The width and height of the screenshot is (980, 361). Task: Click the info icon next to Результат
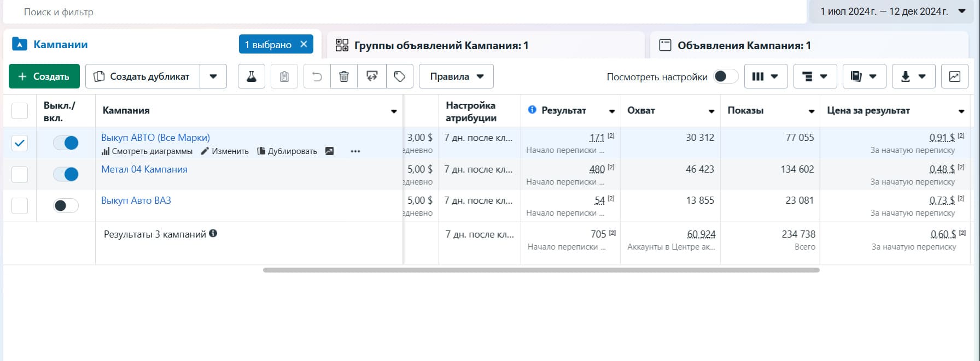point(532,110)
